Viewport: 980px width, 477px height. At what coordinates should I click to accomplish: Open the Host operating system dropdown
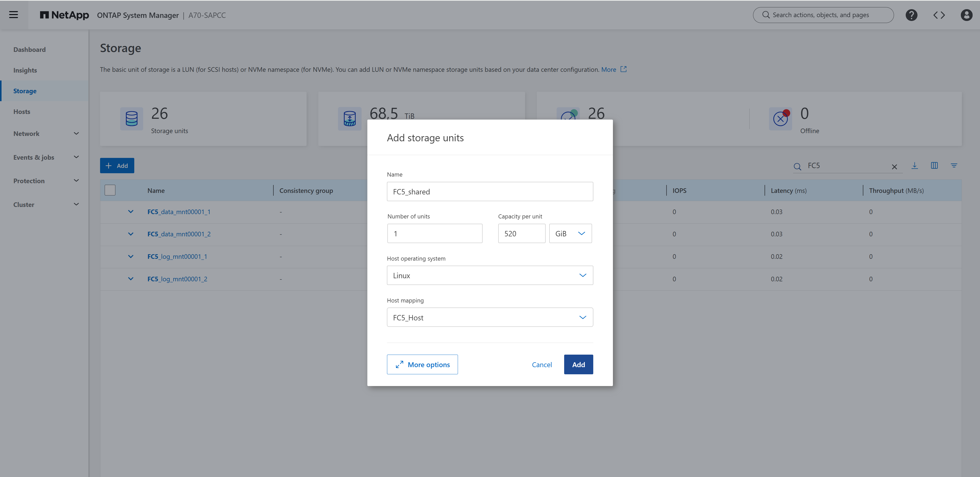[x=489, y=275]
